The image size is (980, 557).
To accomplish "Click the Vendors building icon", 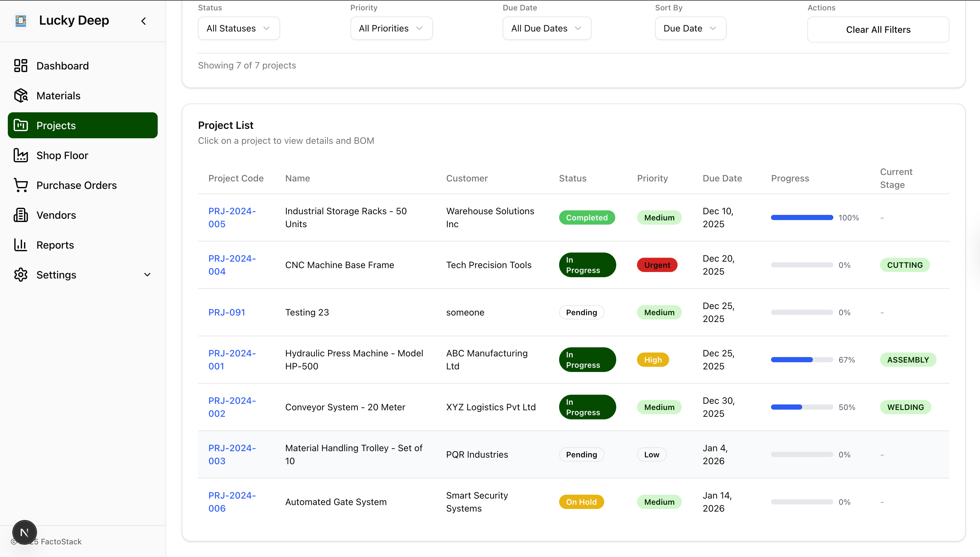I will (21, 215).
